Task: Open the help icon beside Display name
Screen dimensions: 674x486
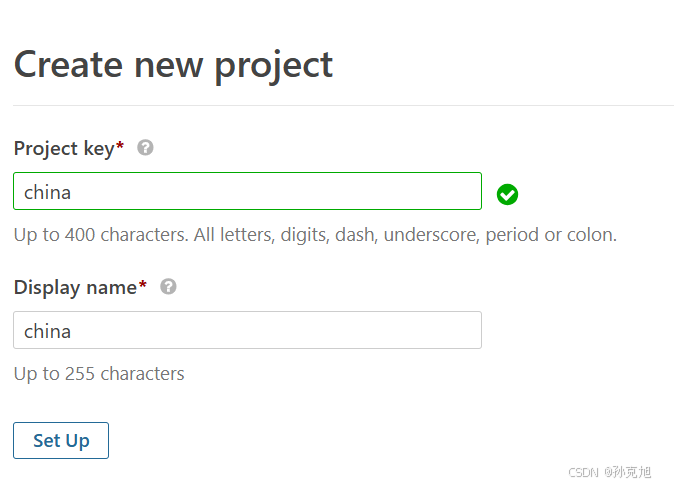Action: 168,287
